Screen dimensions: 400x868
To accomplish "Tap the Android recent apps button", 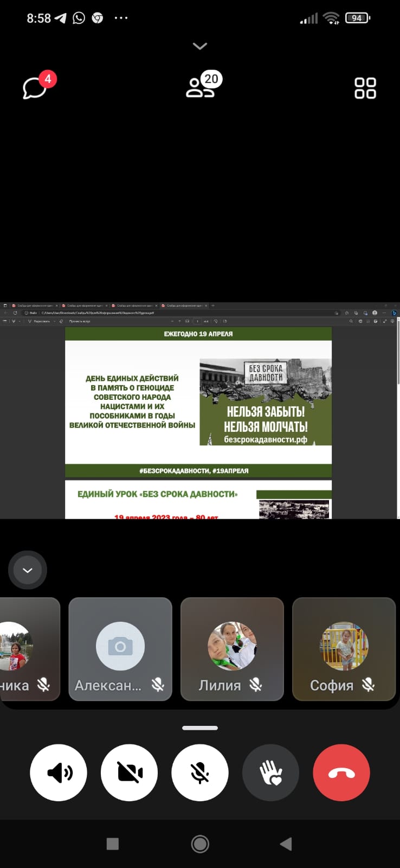I will point(113,844).
